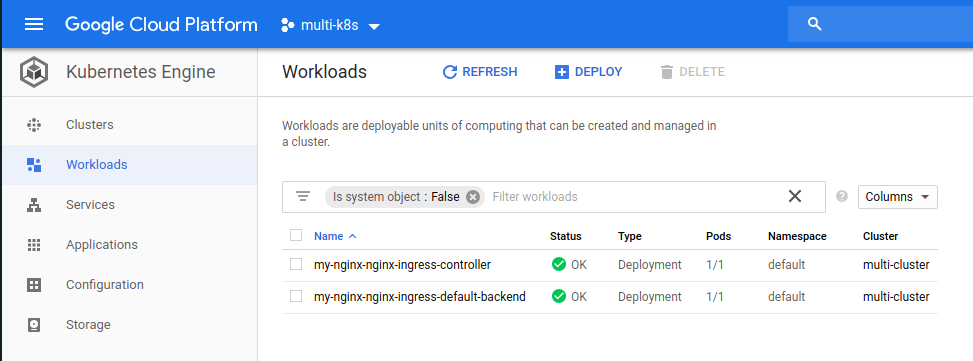This screenshot has width=973, height=361.
Task: Click the Applications grid icon
Action: click(x=34, y=244)
